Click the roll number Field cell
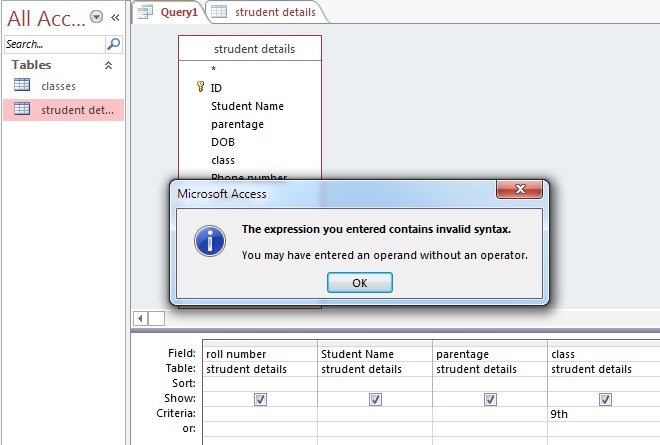 coord(260,354)
